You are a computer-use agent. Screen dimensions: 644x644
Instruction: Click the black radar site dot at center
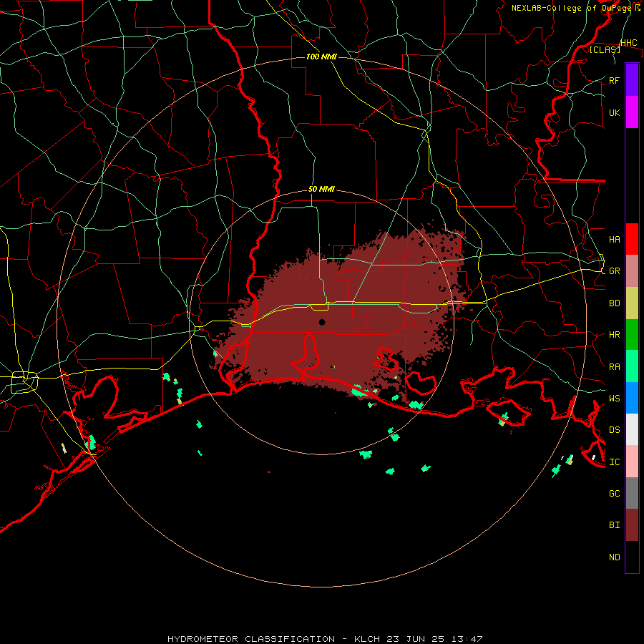pos(322,322)
